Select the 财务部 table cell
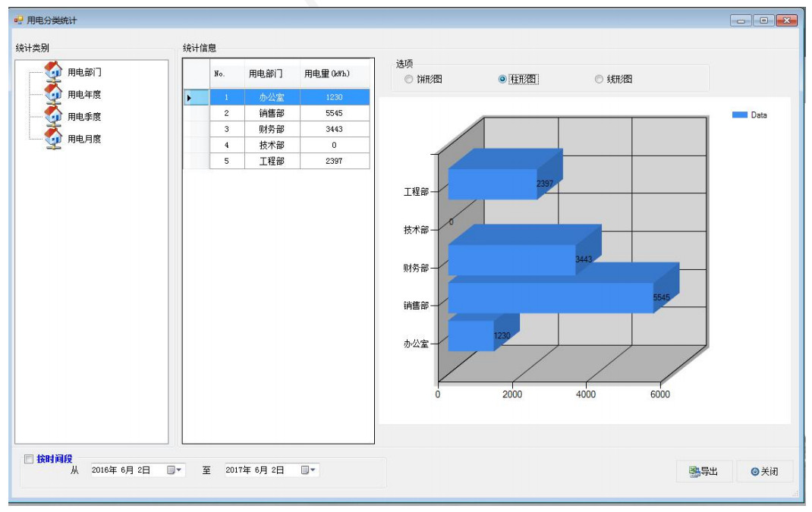The height and width of the screenshot is (512, 812). coord(272,129)
